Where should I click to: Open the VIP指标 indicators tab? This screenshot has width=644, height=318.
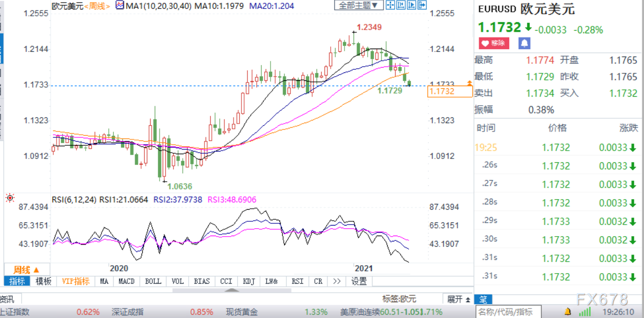pos(76,282)
